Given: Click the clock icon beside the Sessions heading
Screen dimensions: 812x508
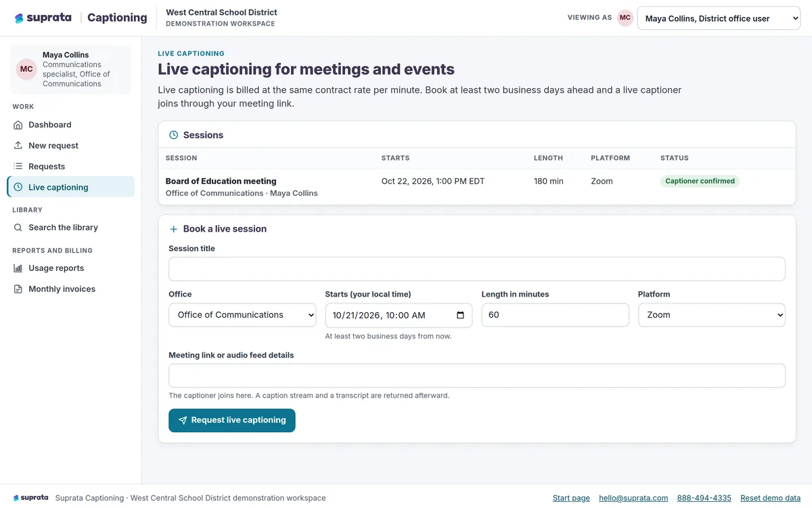Looking at the screenshot, I should click(173, 135).
